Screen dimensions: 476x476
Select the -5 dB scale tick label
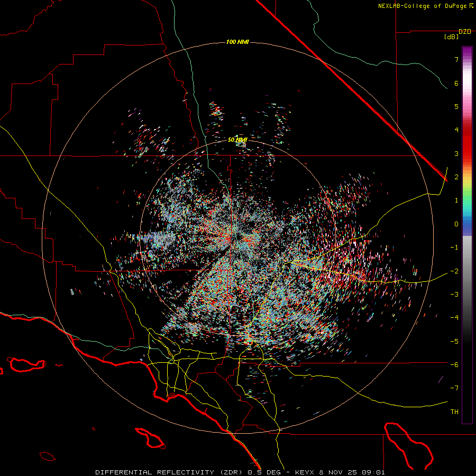tap(454, 341)
